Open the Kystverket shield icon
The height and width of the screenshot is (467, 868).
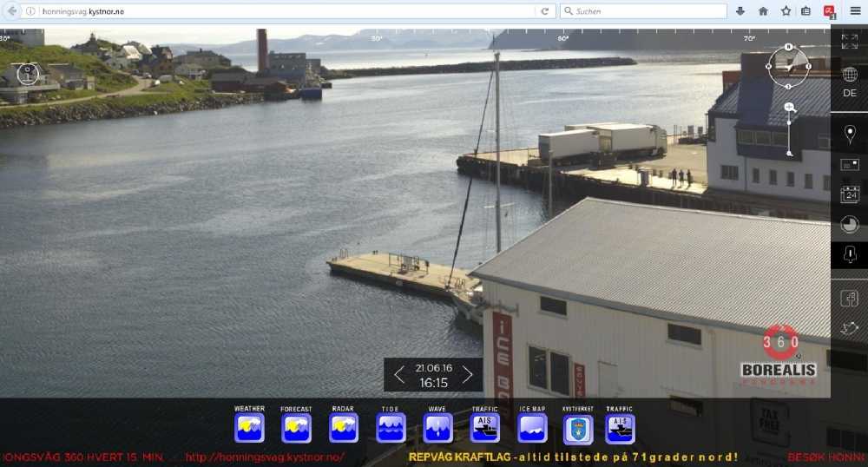[x=578, y=430]
